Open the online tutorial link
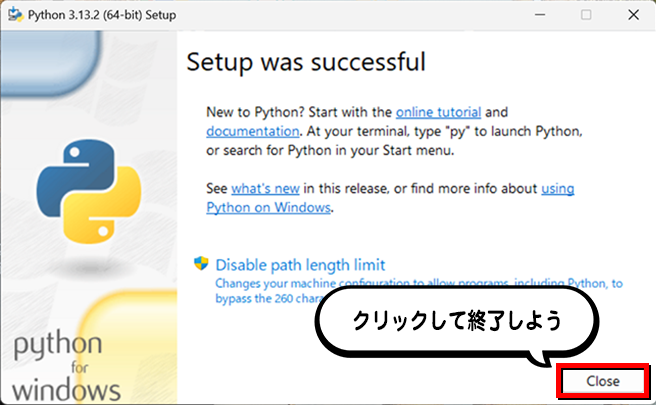 pos(438,112)
